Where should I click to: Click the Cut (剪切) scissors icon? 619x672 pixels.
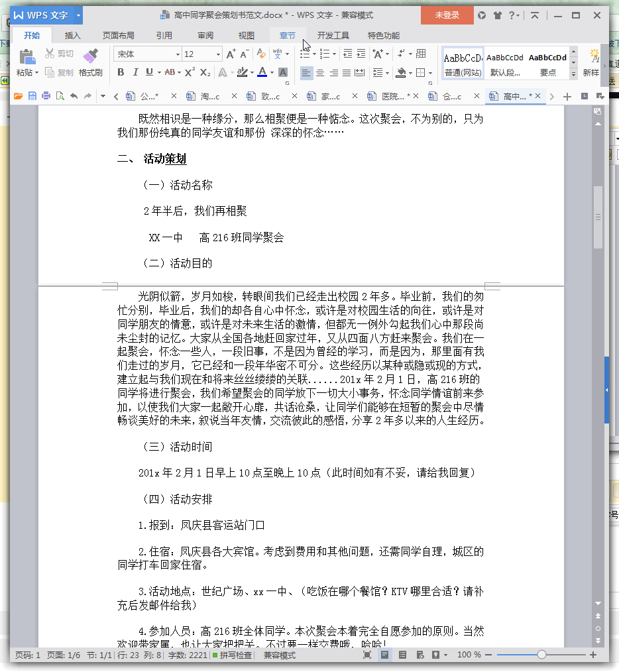[50, 53]
